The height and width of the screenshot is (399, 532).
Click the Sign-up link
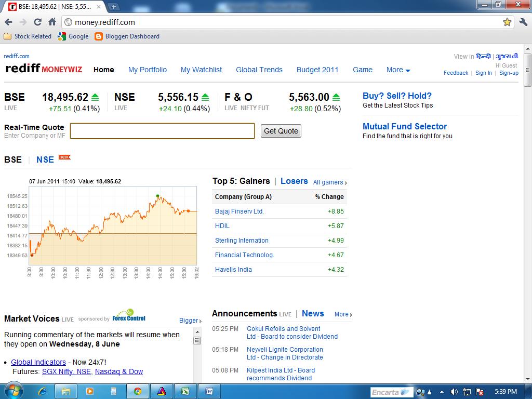point(509,73)
